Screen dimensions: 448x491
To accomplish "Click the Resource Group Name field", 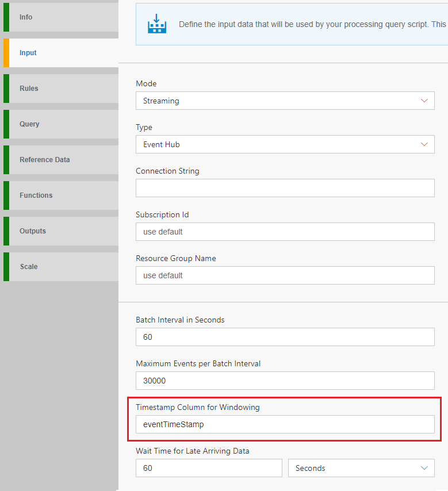I will click(x=285, y=275).
